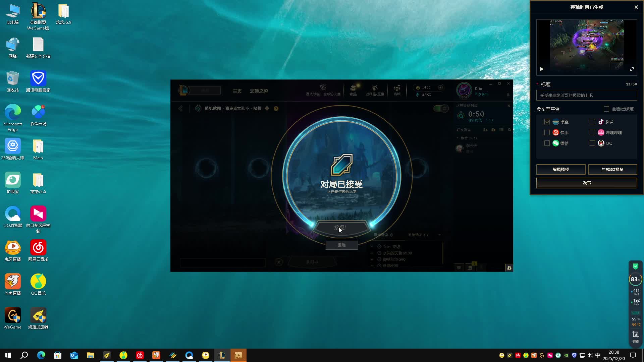Switch to the 主页 home tab
The width and height of the screenshot is (644, 362).
(237, 91)
